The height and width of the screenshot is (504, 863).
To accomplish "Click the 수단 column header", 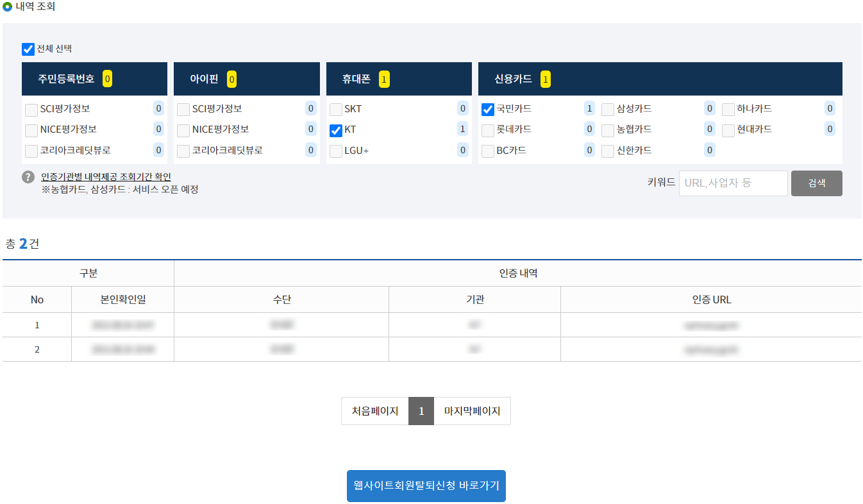I will point(281,299).
